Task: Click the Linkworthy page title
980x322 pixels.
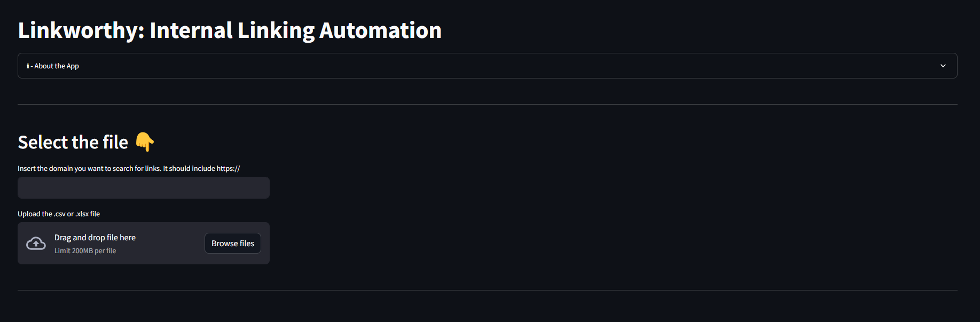Action: click(x=230, y=30)
